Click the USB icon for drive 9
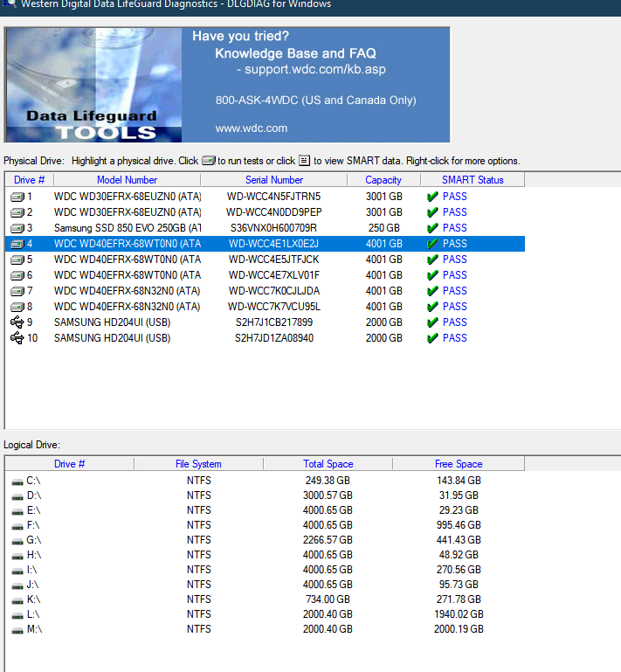 pos(17,322)
